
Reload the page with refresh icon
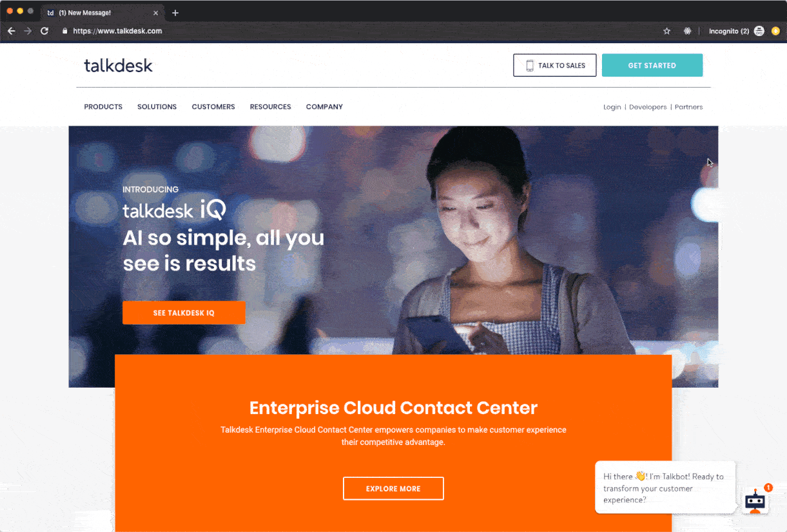(44, 31)
